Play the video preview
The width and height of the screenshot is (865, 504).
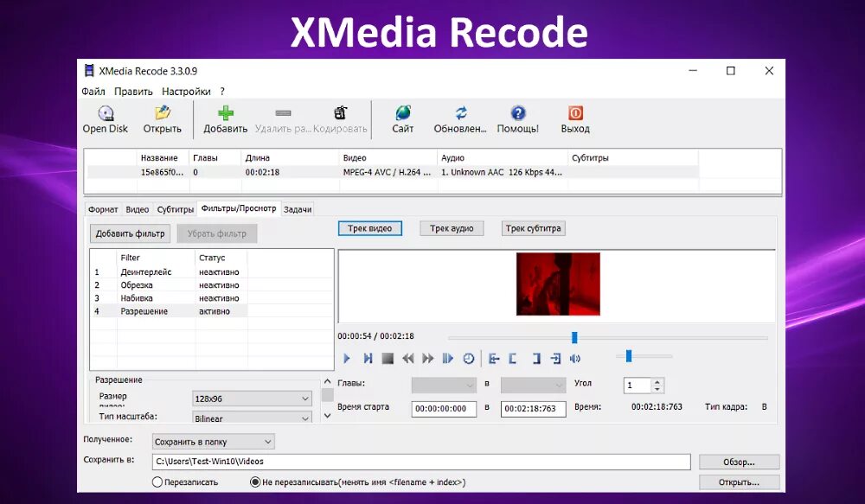click(347, 359)
